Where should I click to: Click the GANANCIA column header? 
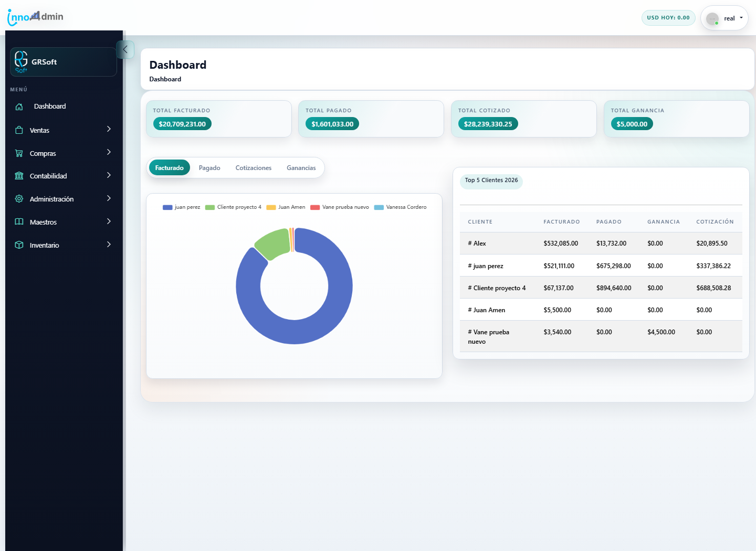[x=664, y=222]
